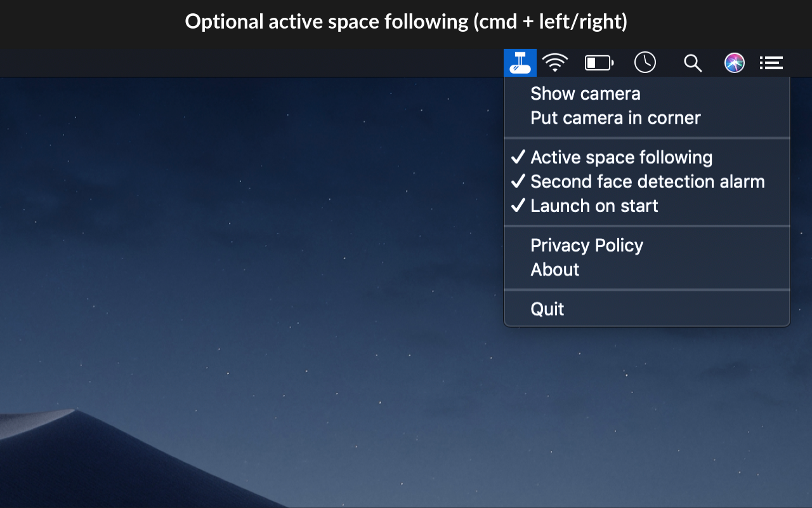
Task: Launch Siri from the menu bar
Action: (x=735, y=63)
